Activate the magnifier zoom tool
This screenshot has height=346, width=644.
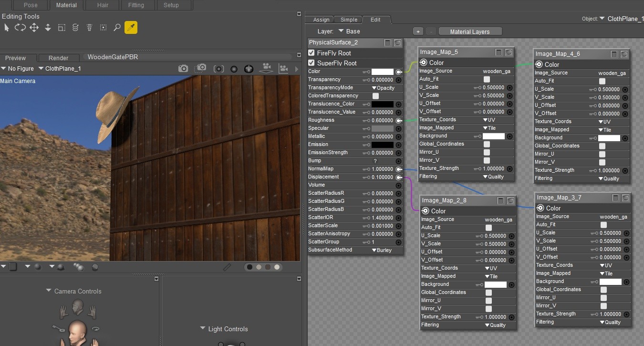[x=117, y=28]
